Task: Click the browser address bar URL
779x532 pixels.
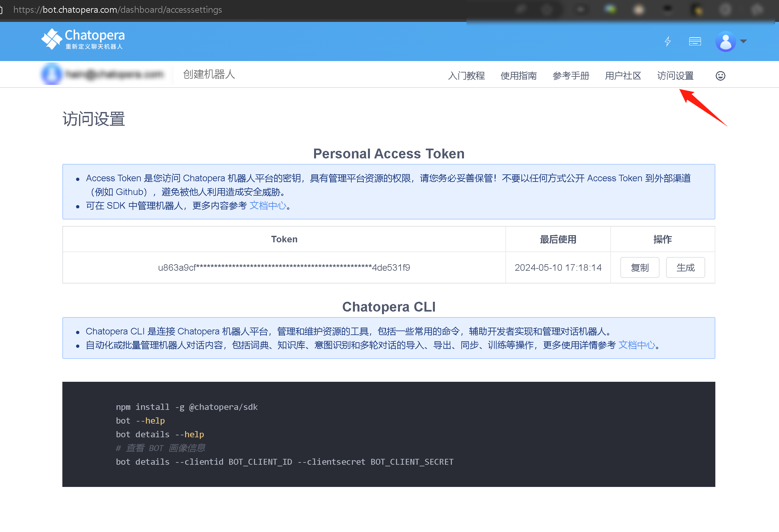Action: pos(118,10)
